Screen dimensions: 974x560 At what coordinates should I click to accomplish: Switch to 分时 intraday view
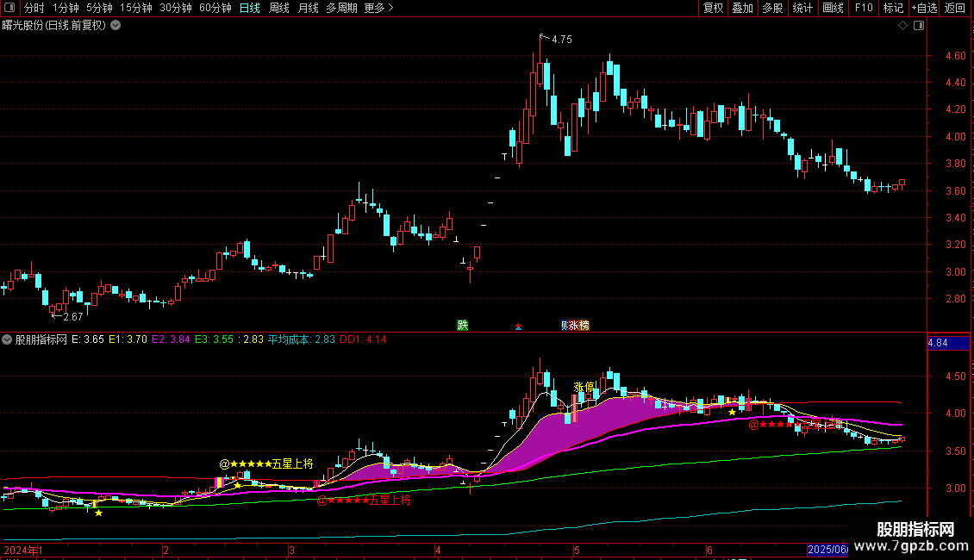(x=34, y=8)
